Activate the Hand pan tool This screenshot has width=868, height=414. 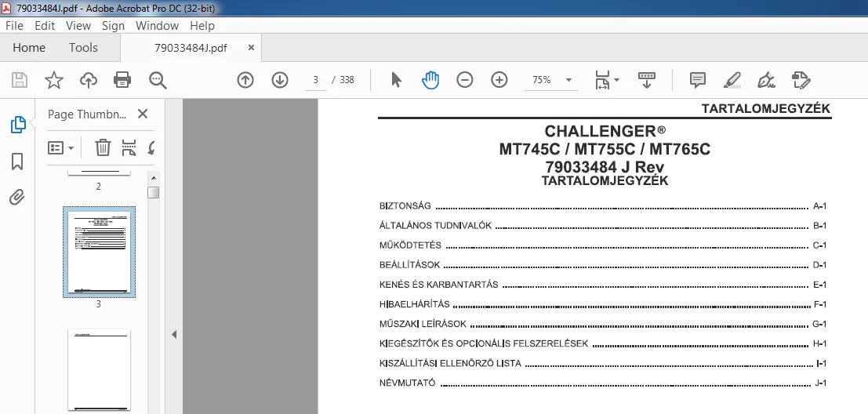click(x=430, y=80)
